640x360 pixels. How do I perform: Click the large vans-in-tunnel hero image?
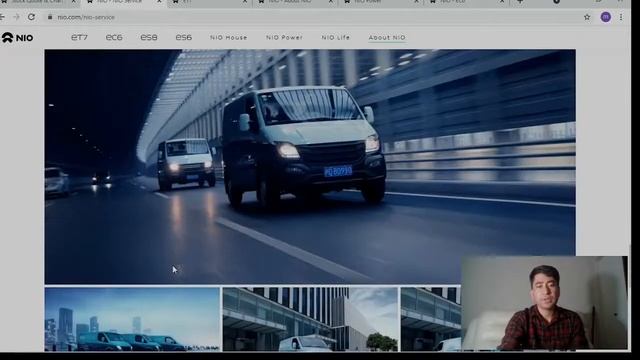pyautogui.click(x=310, y=166)
